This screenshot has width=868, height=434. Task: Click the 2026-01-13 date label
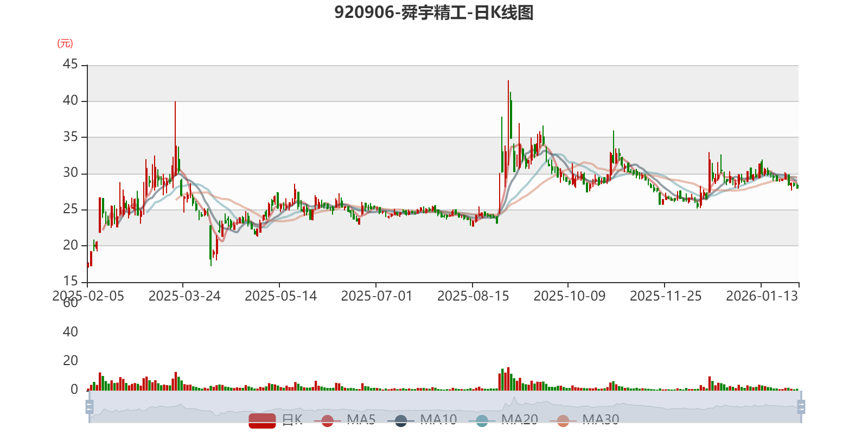coord(762,296)
